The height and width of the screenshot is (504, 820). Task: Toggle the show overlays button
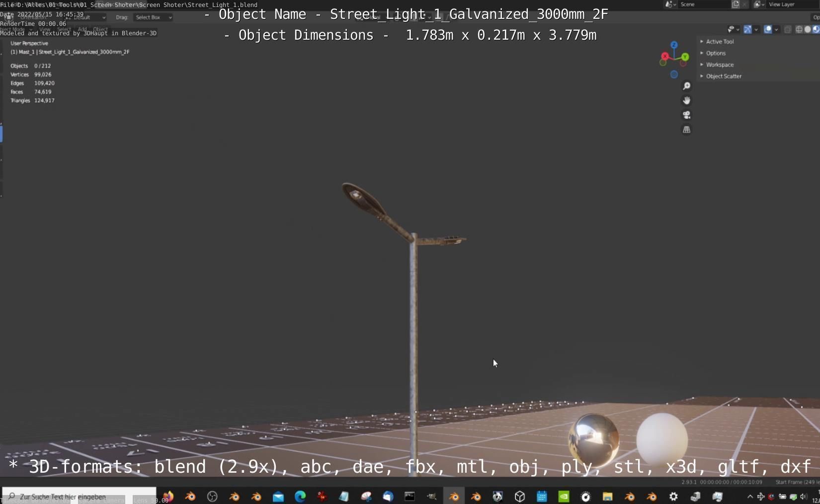click(768, 29)
